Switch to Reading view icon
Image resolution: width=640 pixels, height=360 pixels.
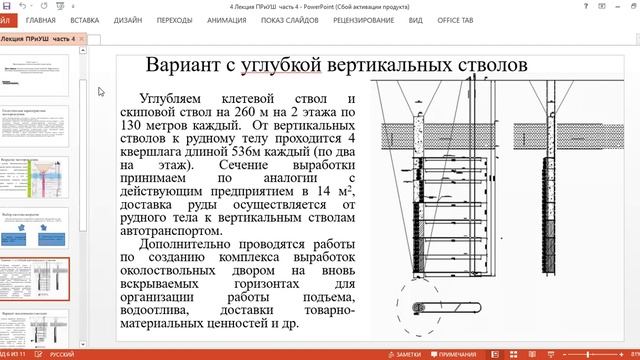532,354
